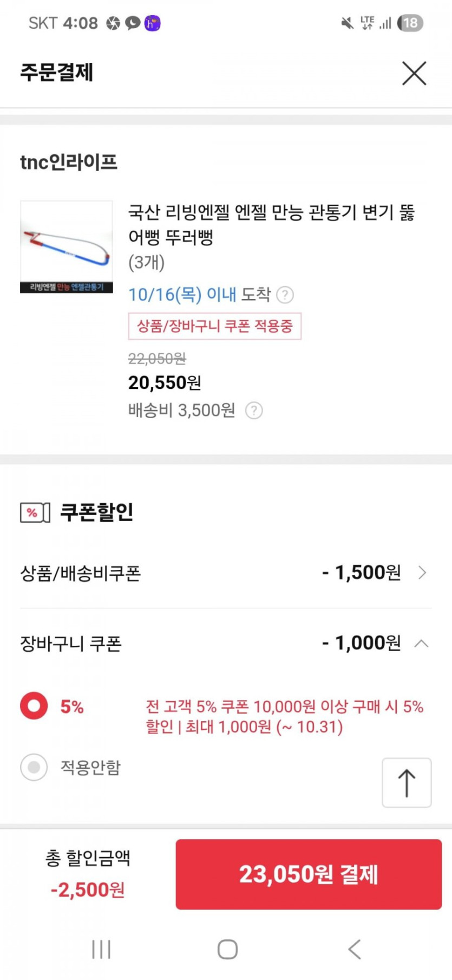Open 상품/배송비쿠폰 coupon selection chevron
This screenshot has height=980, width=452.
coord(423,573)
